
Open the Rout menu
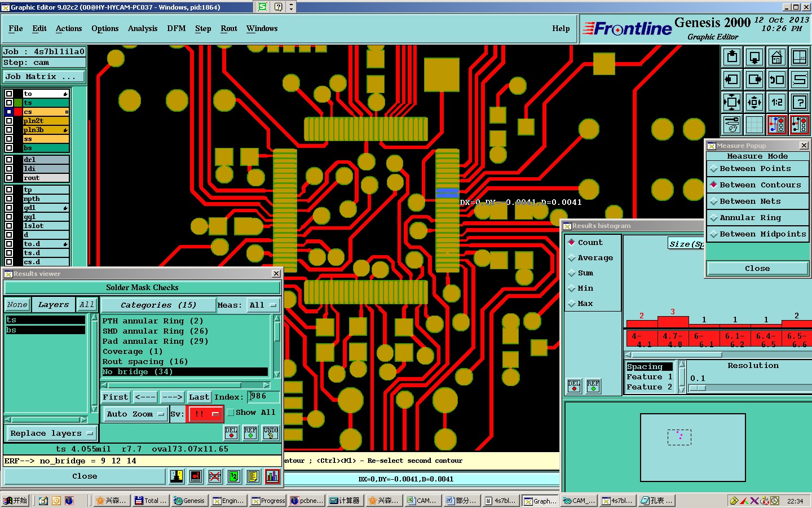pos(229,28)
